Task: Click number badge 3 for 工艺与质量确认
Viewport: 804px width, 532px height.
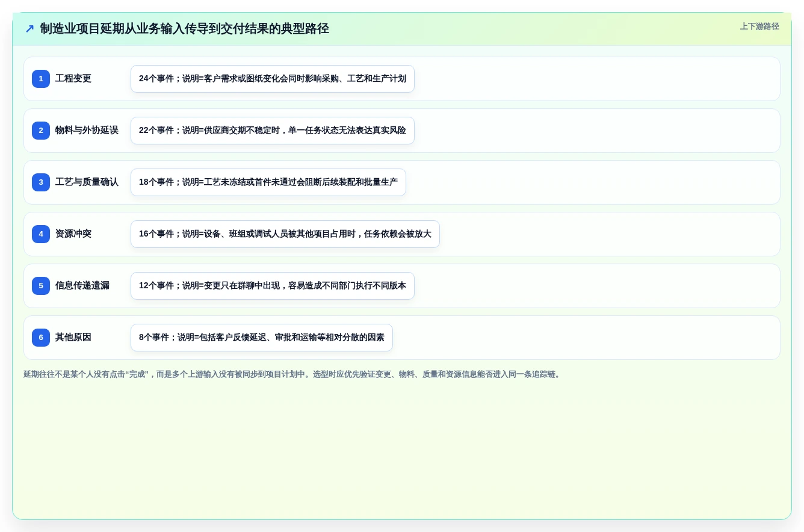Action: tap(41, 182)
